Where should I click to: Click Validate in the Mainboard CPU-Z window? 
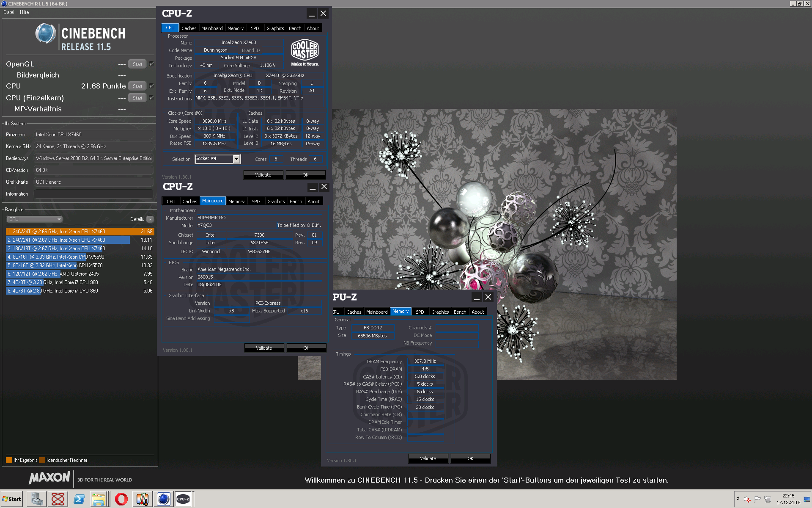[x=264, y=348]
